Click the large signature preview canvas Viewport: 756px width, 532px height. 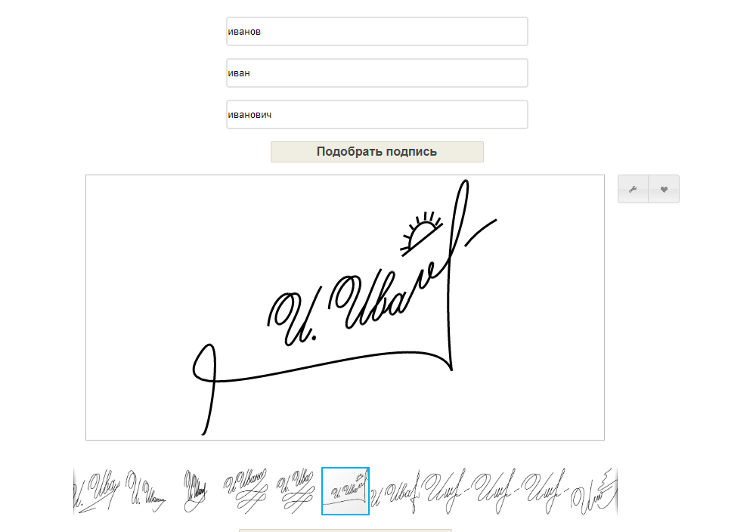click(345, 308)
